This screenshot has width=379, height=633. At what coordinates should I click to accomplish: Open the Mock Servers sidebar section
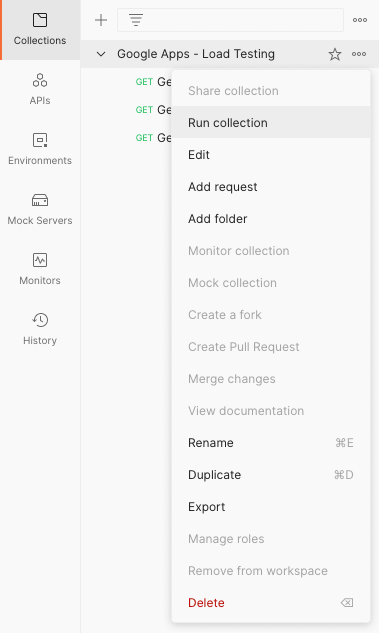40,210
